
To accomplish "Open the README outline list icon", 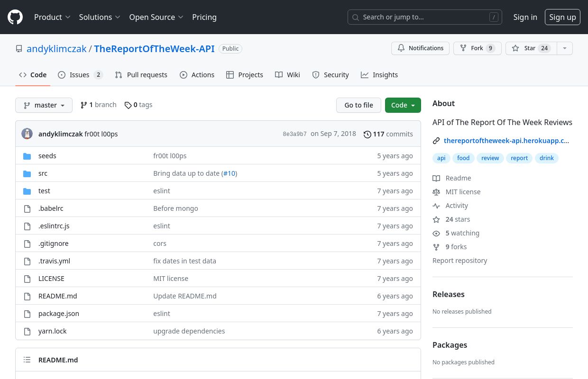I will [x=27, y=360].
